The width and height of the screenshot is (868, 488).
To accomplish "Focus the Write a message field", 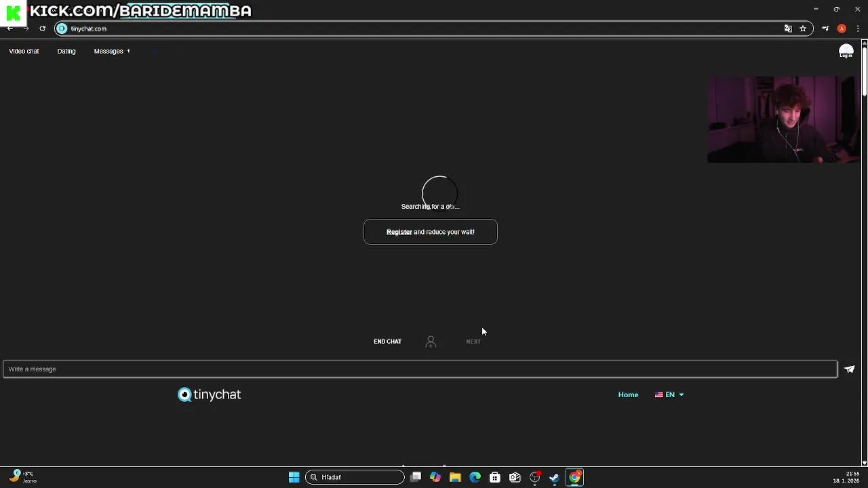I will pos(420,369).
